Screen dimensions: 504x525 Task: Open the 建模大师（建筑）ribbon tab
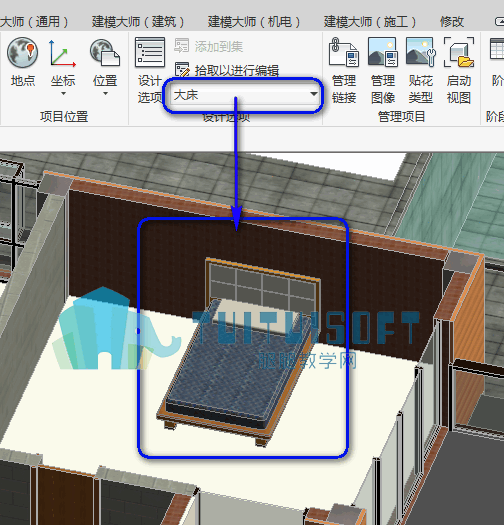(x=138, y=22)
